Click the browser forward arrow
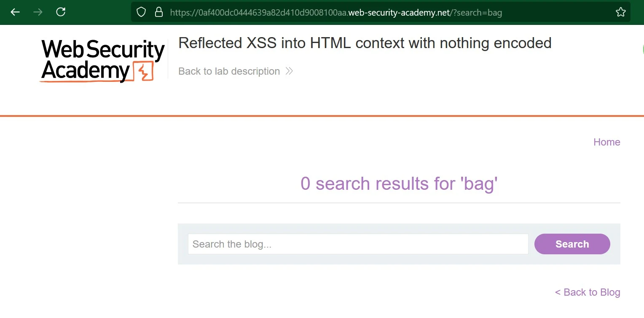The height and width of the screenshot is (318, 644). (38, 12)
